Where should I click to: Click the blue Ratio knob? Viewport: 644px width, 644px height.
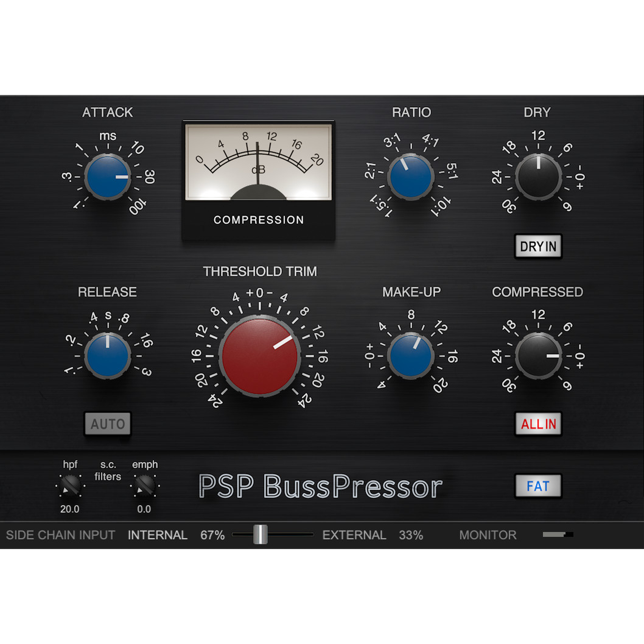(411, 177)
